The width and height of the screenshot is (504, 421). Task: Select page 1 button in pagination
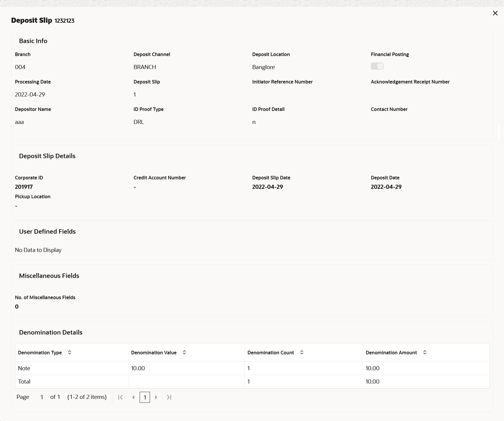pyautogui.click(x=145, y=397)
